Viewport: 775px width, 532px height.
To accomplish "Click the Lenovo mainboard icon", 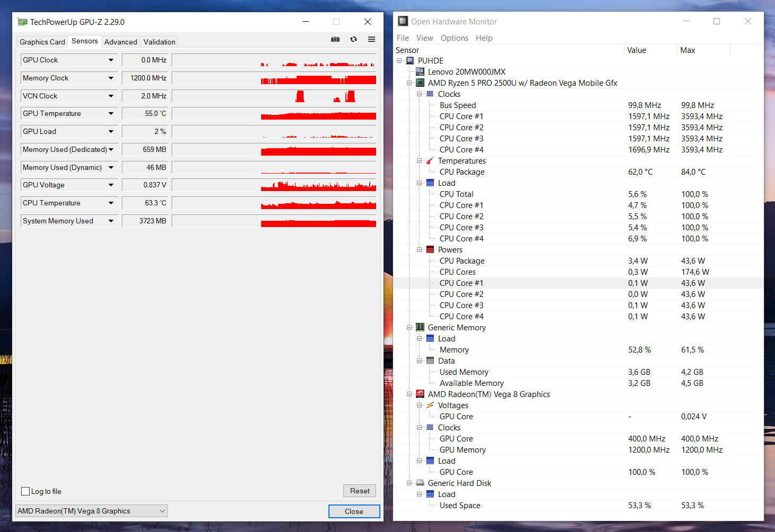I will point(420,71).
